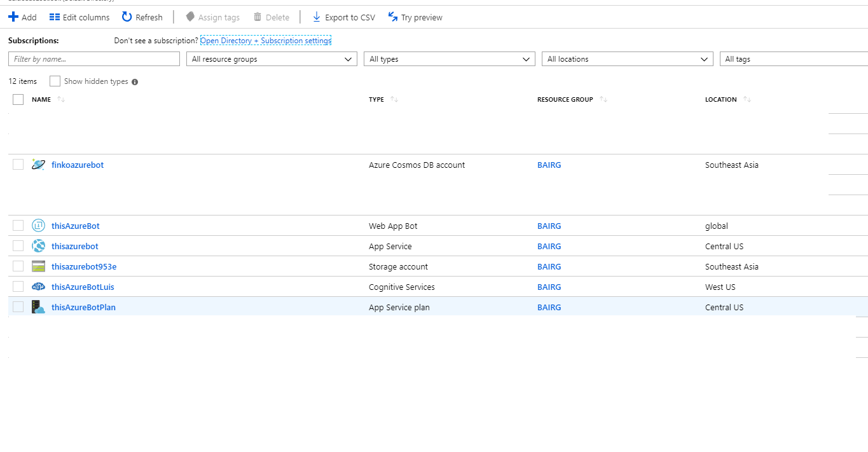Click the Web App Bot icon beside thisAzureBot
Image resolution: width=868 pixels, height=452 pixels.
click(x=38, y=226)
